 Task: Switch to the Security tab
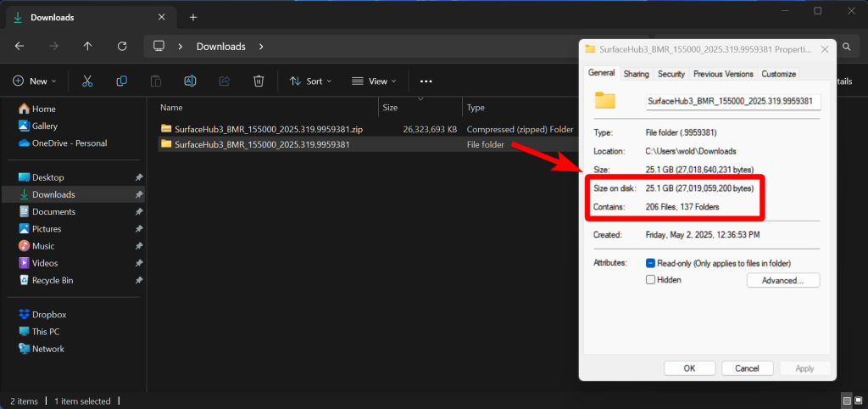point(671,74)
